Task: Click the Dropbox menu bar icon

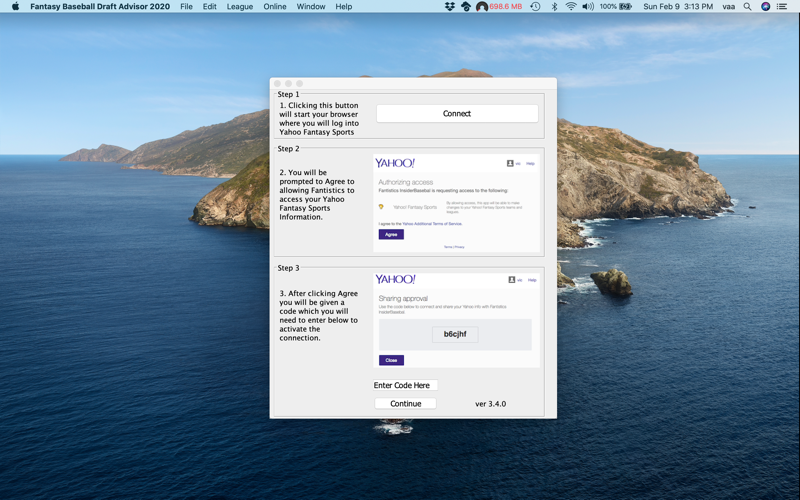Action: click(x=449, y=7)
